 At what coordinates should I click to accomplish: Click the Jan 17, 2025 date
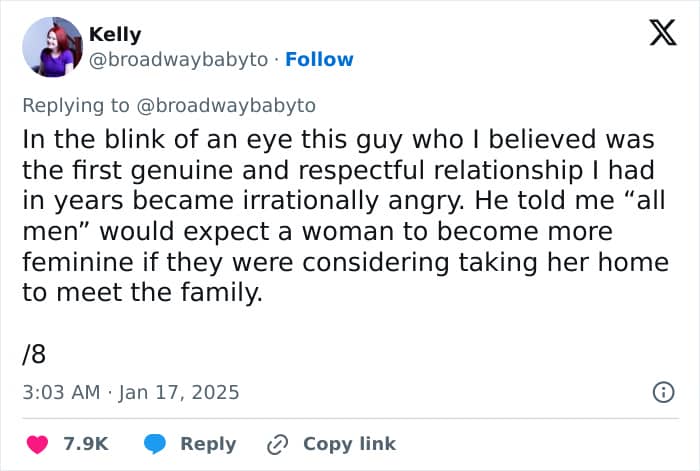pos(179,392)
